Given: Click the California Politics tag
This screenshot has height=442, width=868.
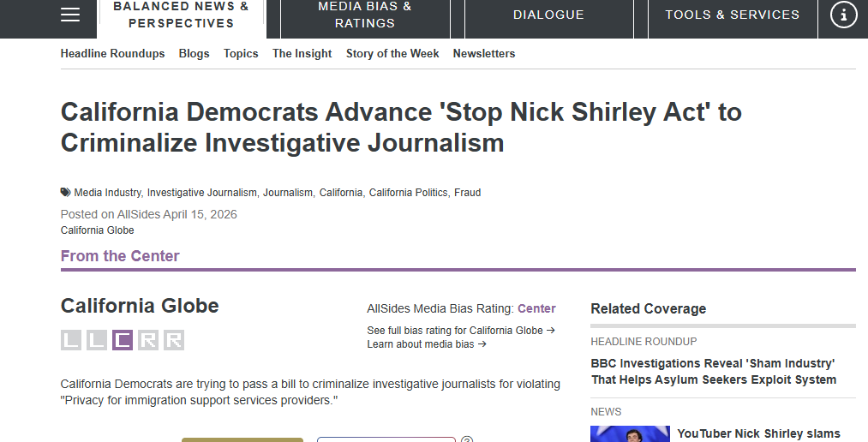Looking at the screenshot, I should tap(409, 193).
